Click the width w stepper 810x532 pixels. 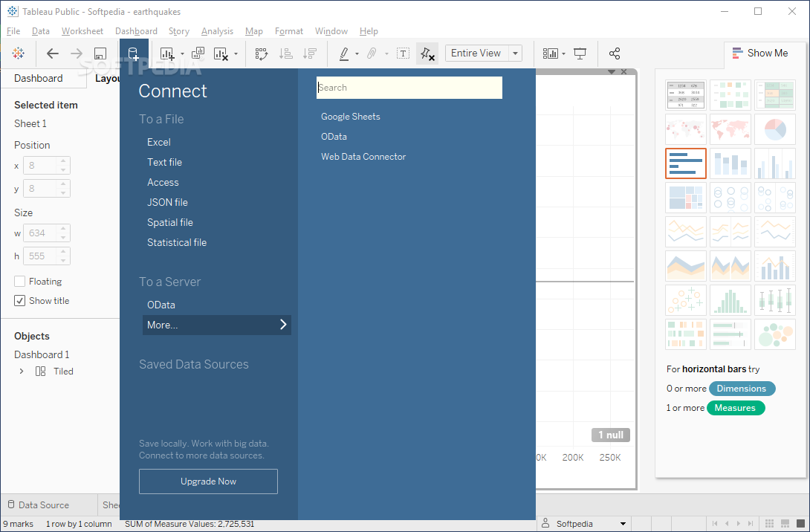(63, 233)
